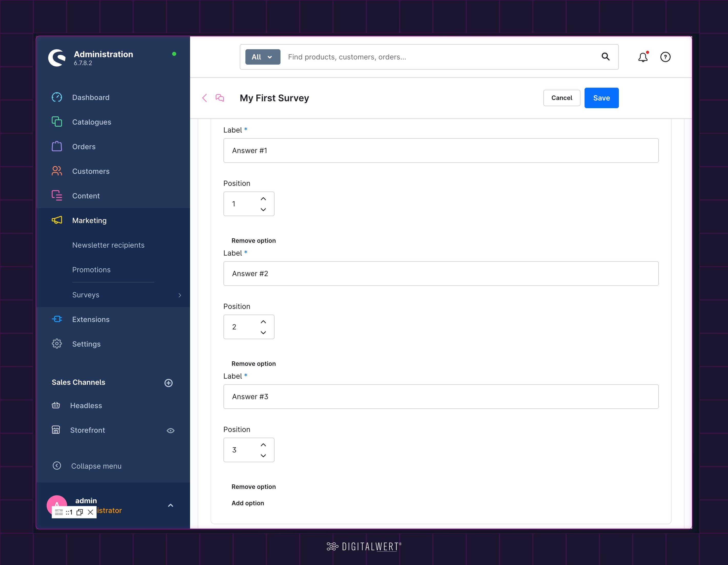Open Promotions submenu item

(91, 270)
